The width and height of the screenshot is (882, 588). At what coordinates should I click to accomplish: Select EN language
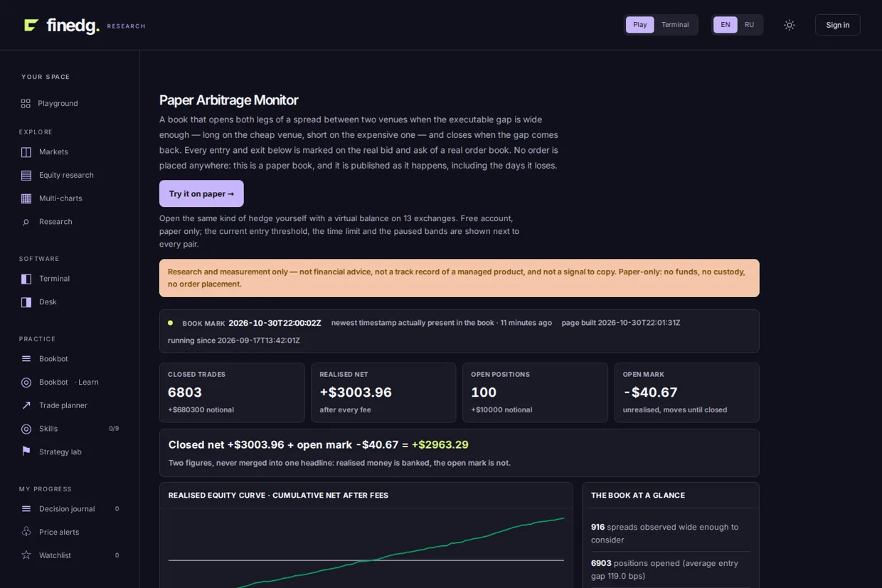[726, 25]
